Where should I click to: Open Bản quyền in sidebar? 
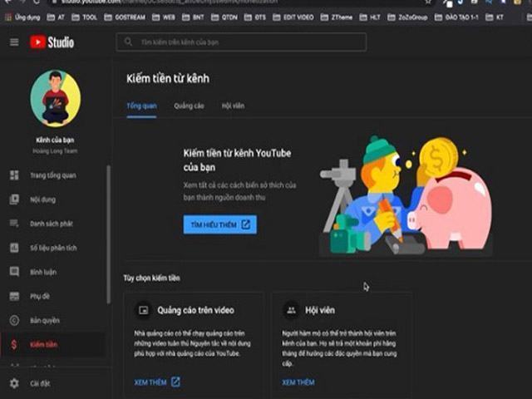(45, 320)
